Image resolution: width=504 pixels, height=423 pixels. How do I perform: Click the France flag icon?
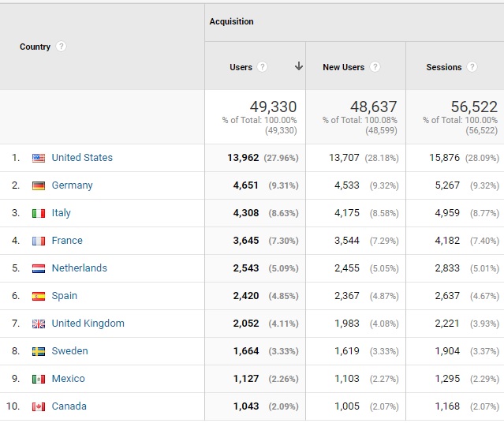point(39,241)
